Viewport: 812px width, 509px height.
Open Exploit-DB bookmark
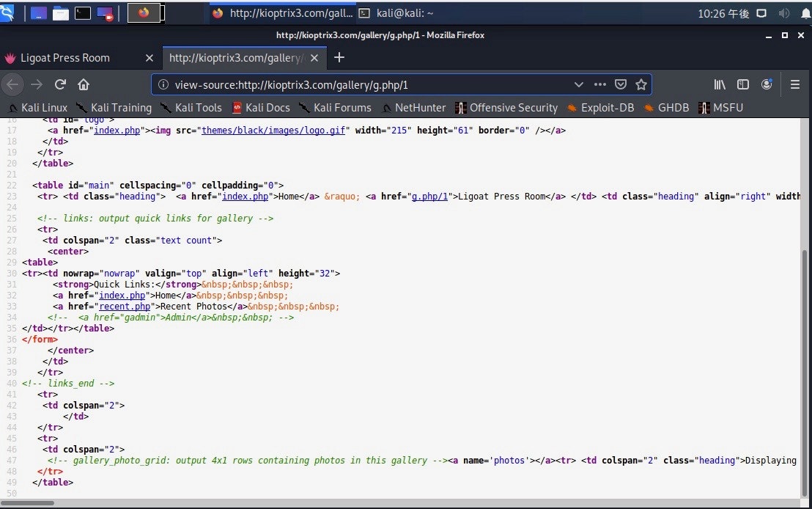tap(601, 108)
